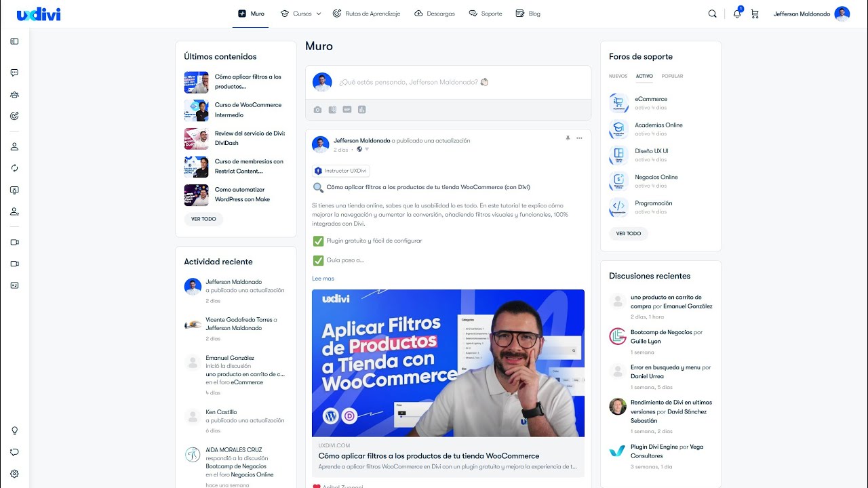The image size is (868, 488).
Task: Open the 'Aplicar Filtros de Productos' video thumbnail
Action: pyautogui.click(x=448, y=363)
